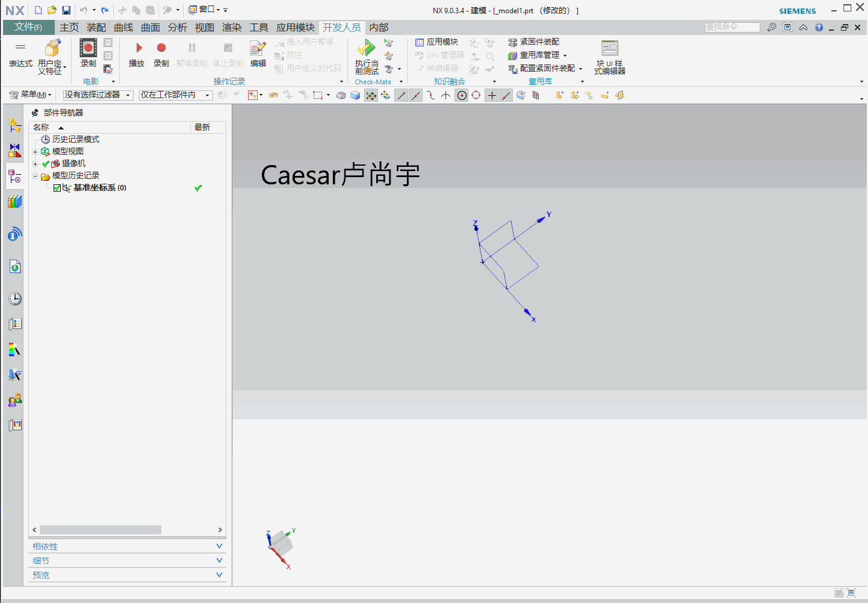Toggle the 基准坐标系 (0) checkbox
Screen dimensions: 868x603
[x=57, y=188]
